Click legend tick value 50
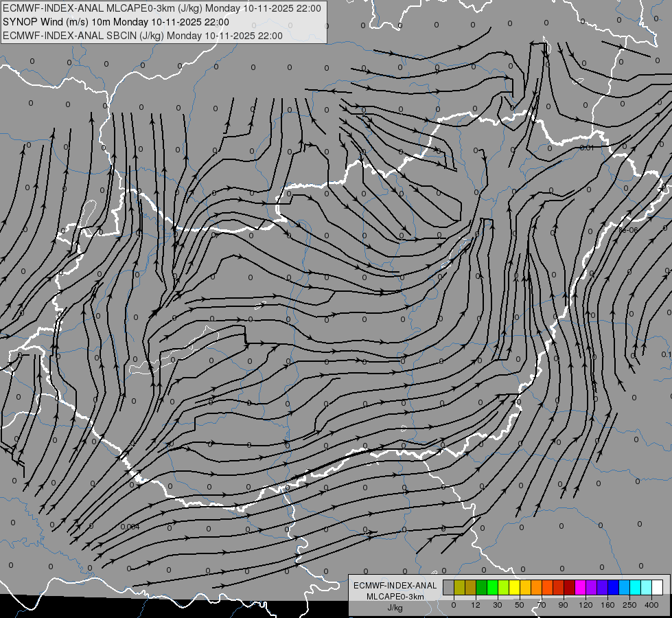This screenshot has width=672, height=618. click(519, 605)
